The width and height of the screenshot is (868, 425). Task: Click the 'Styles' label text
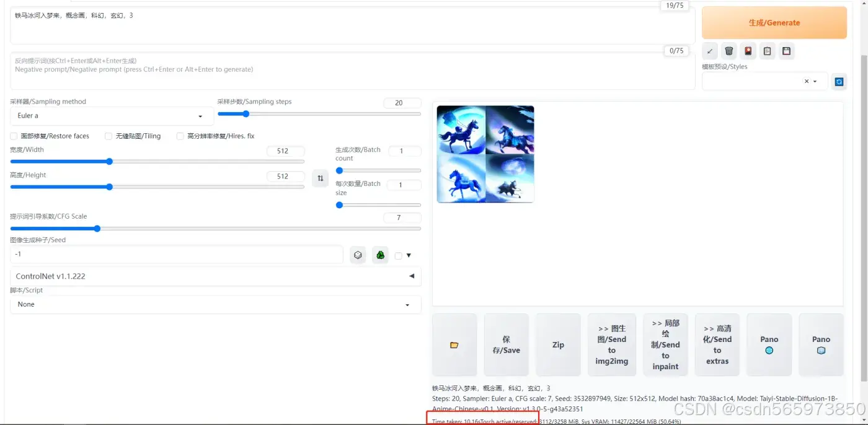point(725,66)
